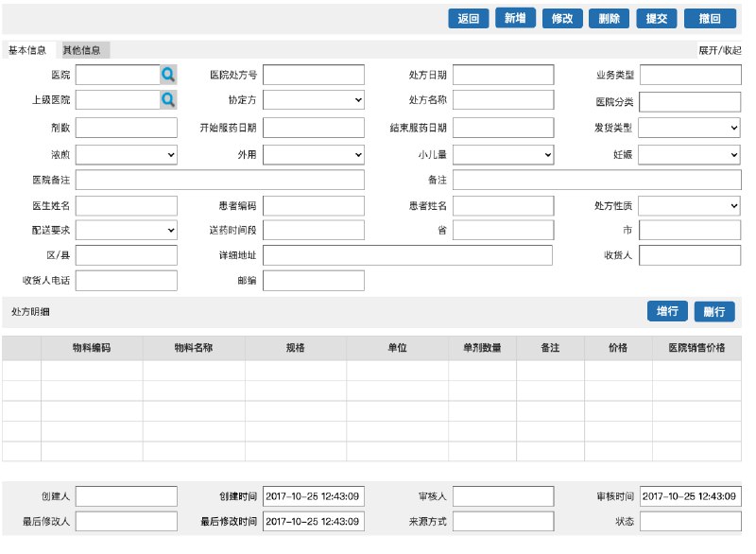Focus the 医生姓名 input field
Screen dimensions: 756x554
(x=127, y=206)
